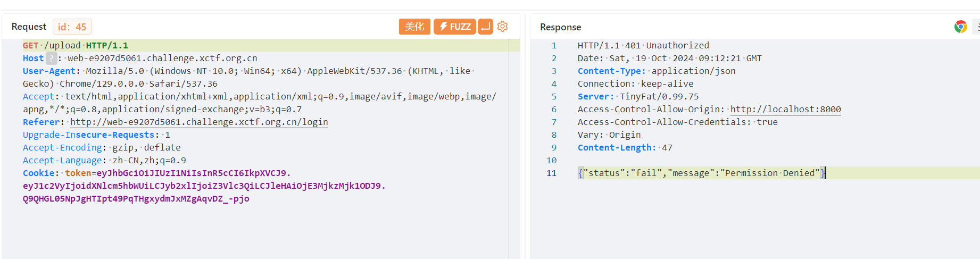This screenshot has height=259, width=980.
Task: Click the 美化 beautify button
Action: (414, 27)
